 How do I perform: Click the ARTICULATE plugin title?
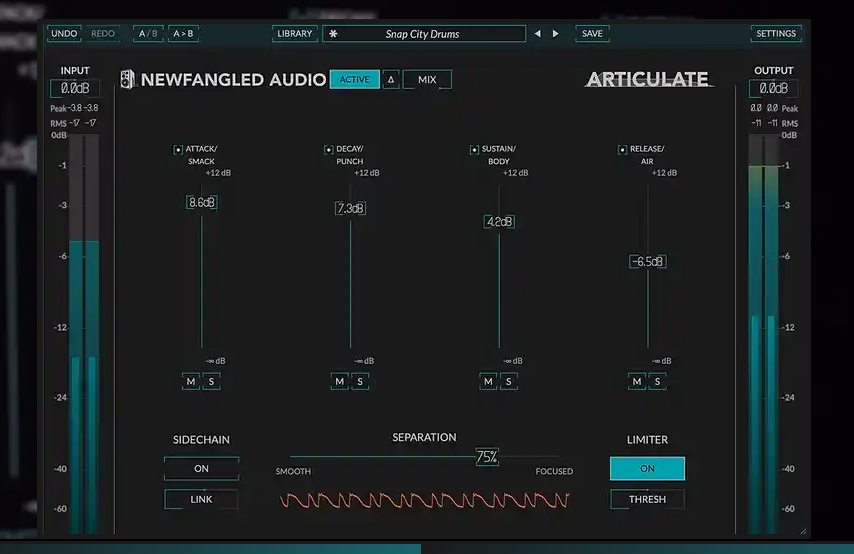648,80
